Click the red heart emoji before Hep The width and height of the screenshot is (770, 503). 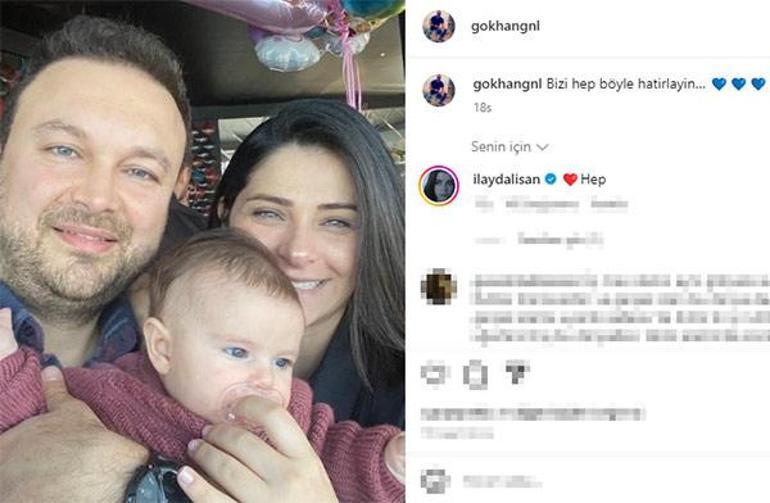(570, 179)
